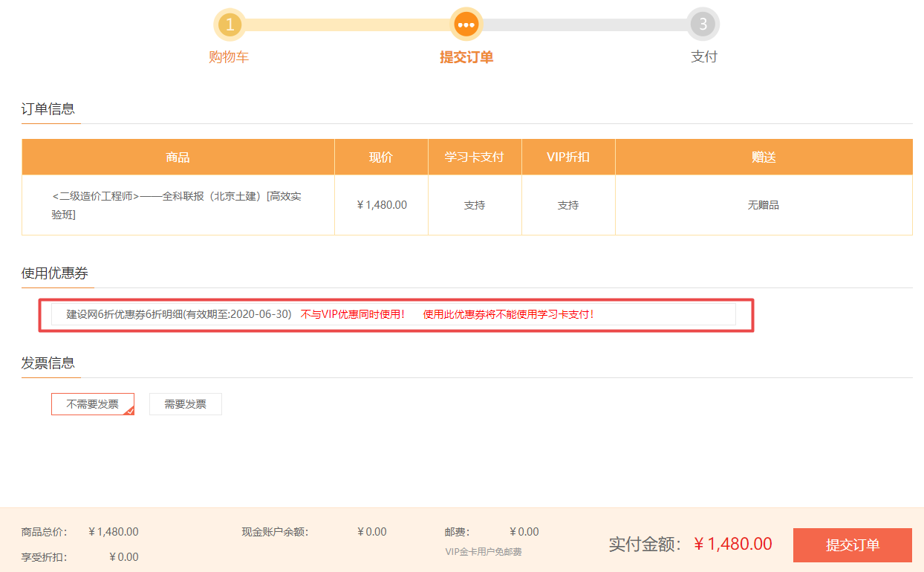The height and width of the screenshot is (572, 924).
Task: Click the gray circle icon numbered 3
Action: [x=703, y=25]
